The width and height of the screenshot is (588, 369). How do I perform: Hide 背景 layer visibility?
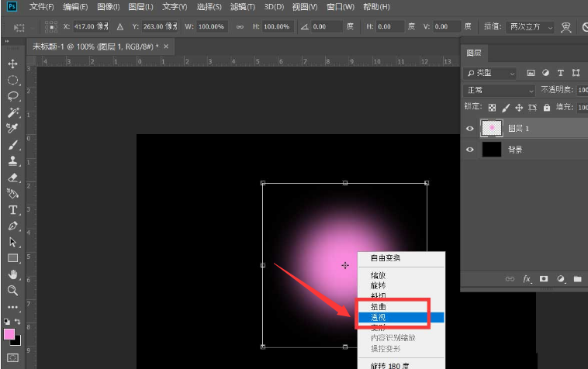tap(470, 150)
